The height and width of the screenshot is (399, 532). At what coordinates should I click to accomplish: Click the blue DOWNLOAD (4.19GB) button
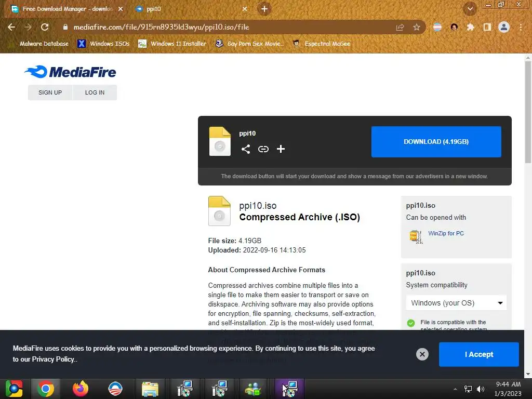coord(436,142)
